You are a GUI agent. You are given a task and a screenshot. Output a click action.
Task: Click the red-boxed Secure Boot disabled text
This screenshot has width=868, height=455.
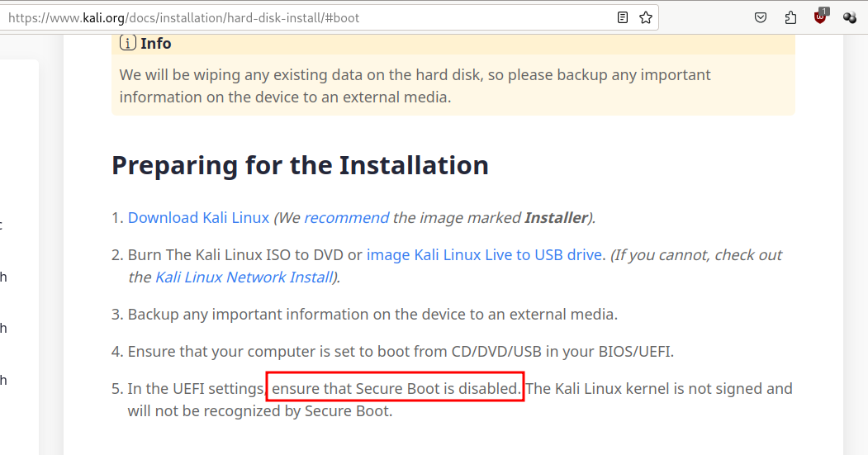coord(396,388)
